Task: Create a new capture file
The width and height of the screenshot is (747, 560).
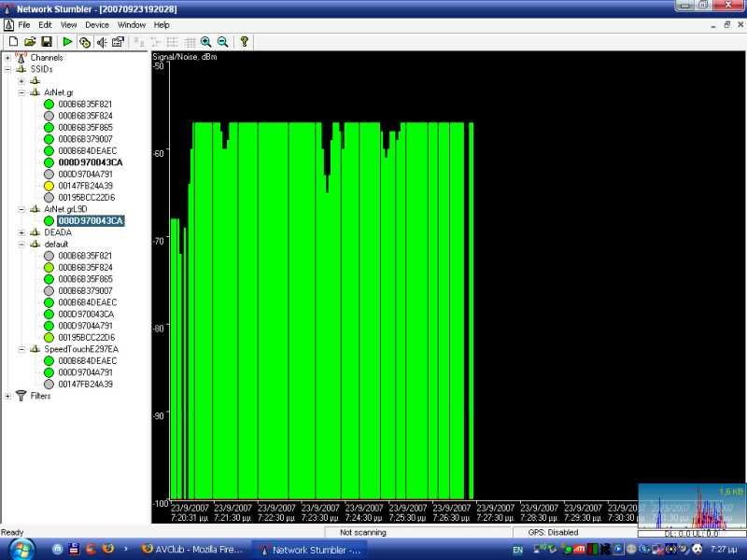Action: pos(13,41)
